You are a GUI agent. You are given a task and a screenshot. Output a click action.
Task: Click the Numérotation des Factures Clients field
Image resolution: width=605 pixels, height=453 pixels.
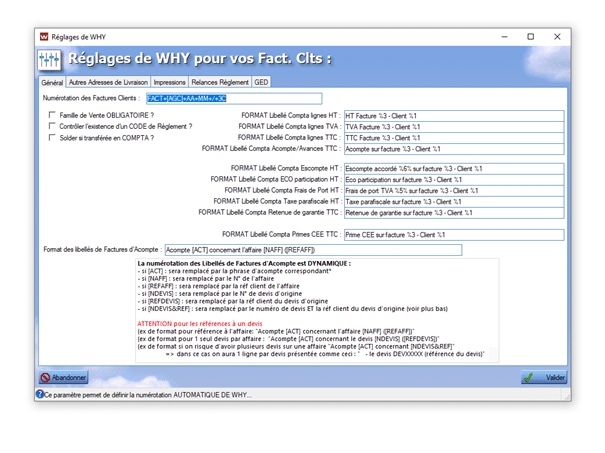coord(234,99)
